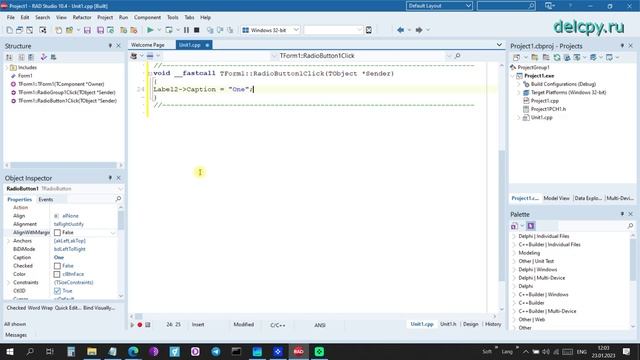Click the Save All icon in main toolbar

[x=100, y=30]
